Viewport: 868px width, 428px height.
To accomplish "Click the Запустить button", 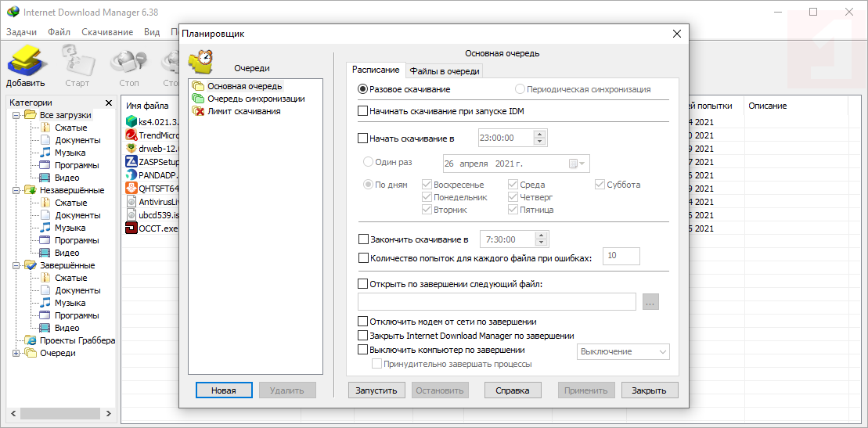I will click(376, 390).
